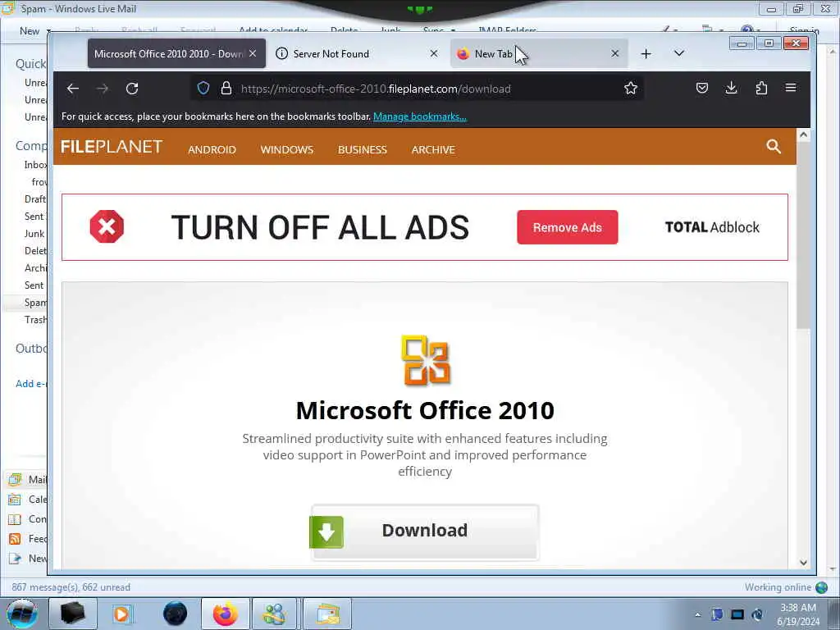Show hidden system tray icons

(697, 614)
